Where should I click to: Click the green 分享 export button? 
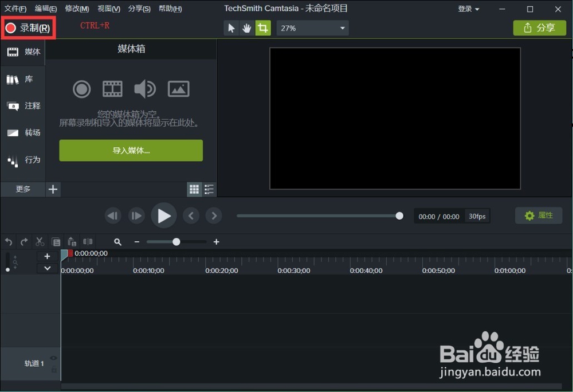click(x=539, y=28)
